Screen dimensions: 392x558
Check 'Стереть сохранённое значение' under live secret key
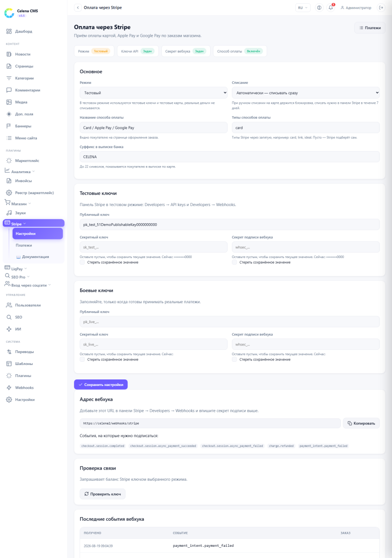pos(82,359)
